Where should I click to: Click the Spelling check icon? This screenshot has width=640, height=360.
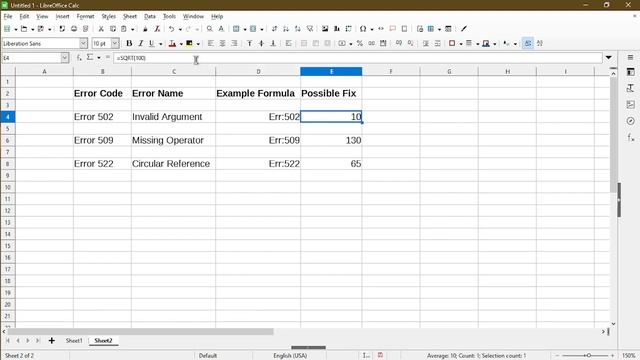coord(221,29)
